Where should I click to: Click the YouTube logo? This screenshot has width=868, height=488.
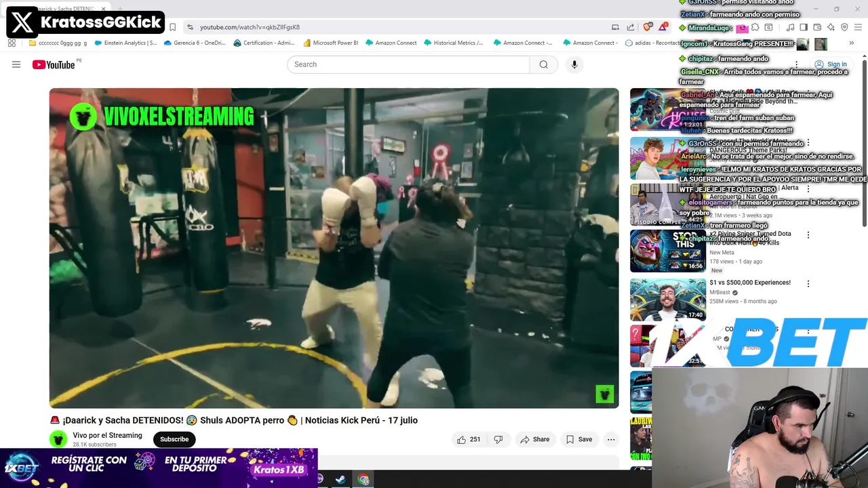coord(53,64)
